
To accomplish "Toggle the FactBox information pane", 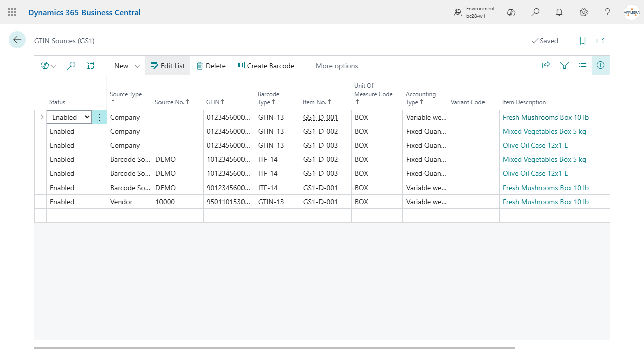I will 600,65.
